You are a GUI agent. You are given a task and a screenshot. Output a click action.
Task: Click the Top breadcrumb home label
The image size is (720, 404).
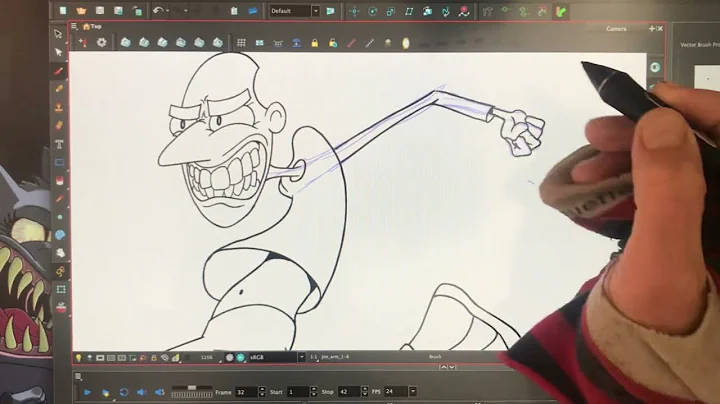93,27
